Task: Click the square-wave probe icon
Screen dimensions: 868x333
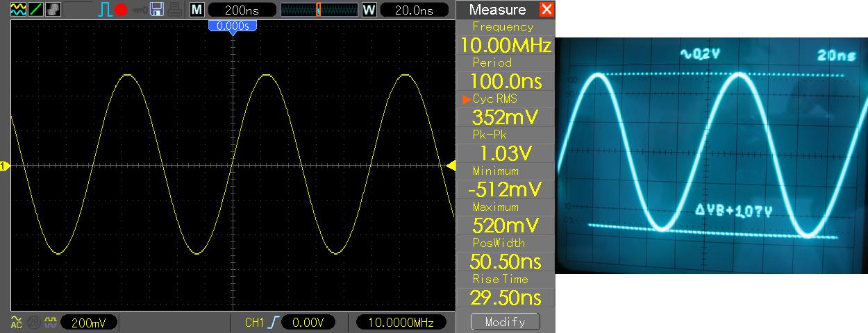Action: pos(51,323)
